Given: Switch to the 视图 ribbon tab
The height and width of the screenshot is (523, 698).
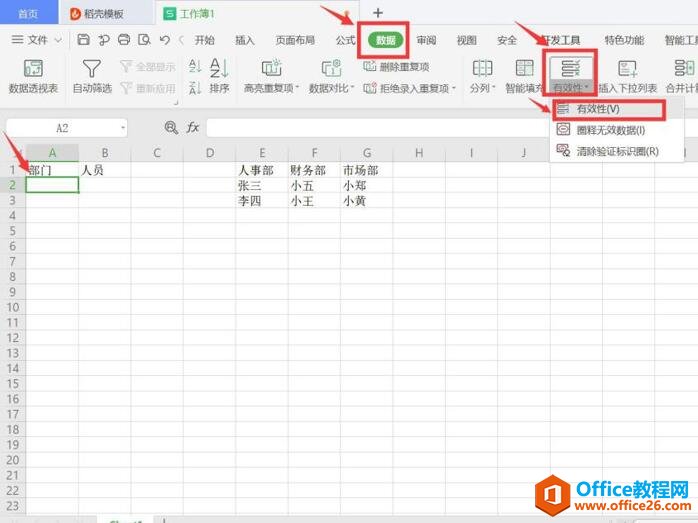Looking at the screenshot, I should tap(467, 40).
